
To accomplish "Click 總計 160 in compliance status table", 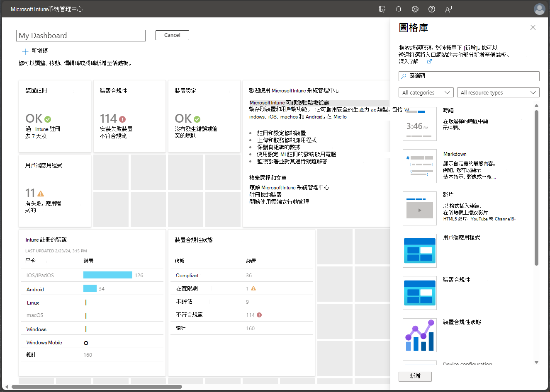I will [x=241, y=328].
